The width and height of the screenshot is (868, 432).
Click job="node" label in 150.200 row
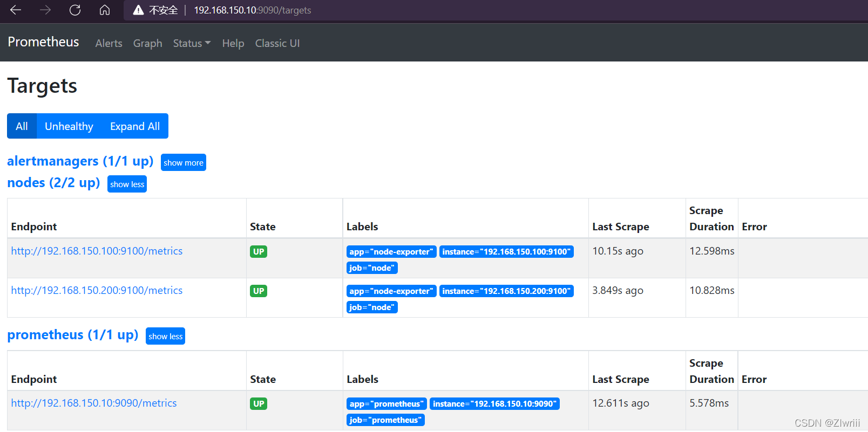[x=372, y=307]
